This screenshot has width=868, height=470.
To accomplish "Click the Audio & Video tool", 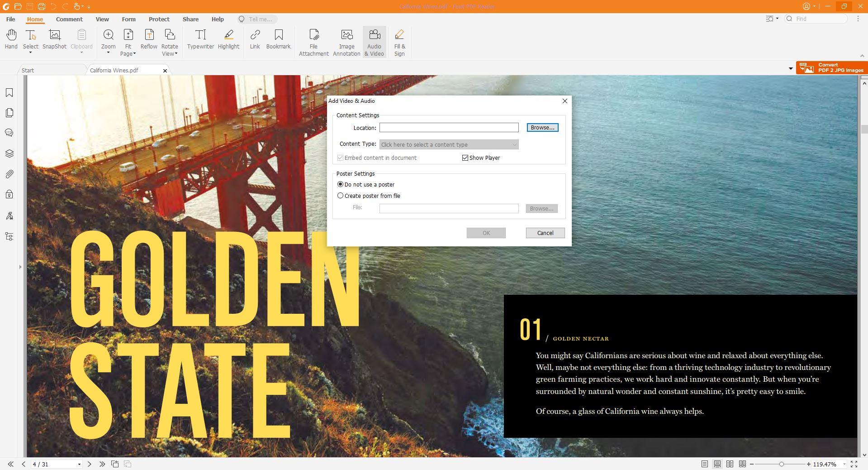I will point(374,43).
